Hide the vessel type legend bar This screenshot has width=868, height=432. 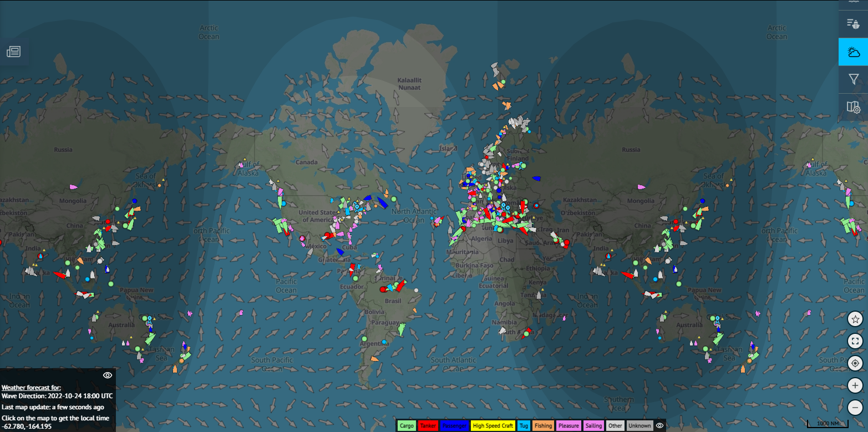[659, 426]
